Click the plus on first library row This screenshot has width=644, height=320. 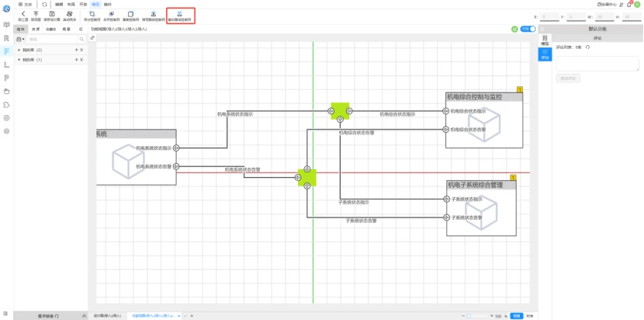[x=76, y=50]
